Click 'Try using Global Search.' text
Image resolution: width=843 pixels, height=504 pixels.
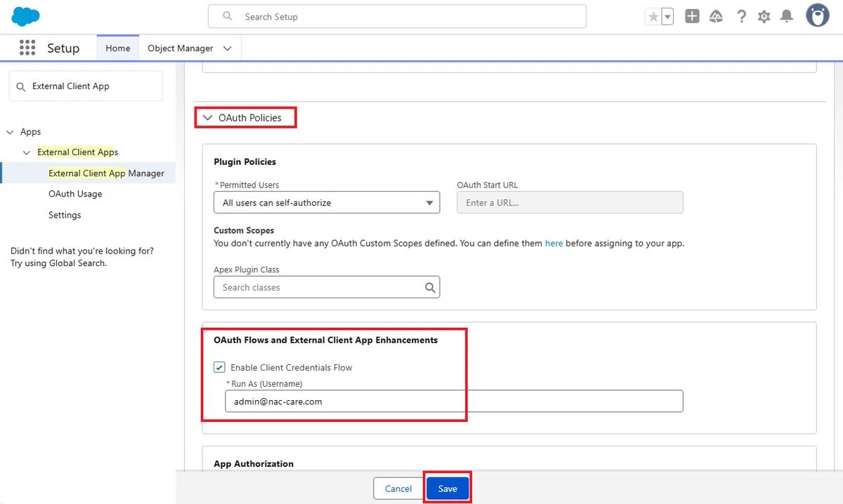point(58,263)
